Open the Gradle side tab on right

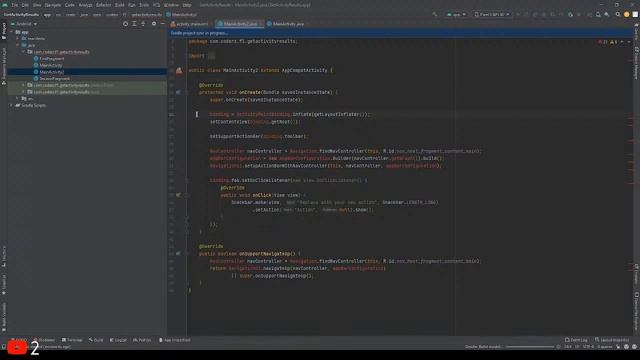[636, 31]
